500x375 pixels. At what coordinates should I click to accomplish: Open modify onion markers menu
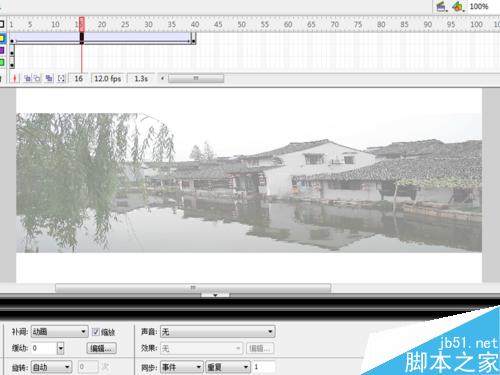(61, 78)
